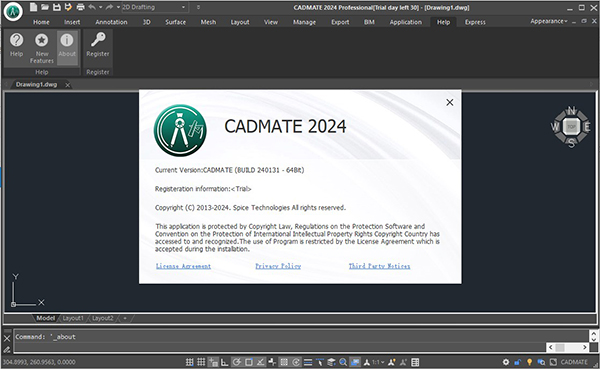Click the command line customize pencil icon
The height and width of the screenshot is (369, 600).
(7, 349)
